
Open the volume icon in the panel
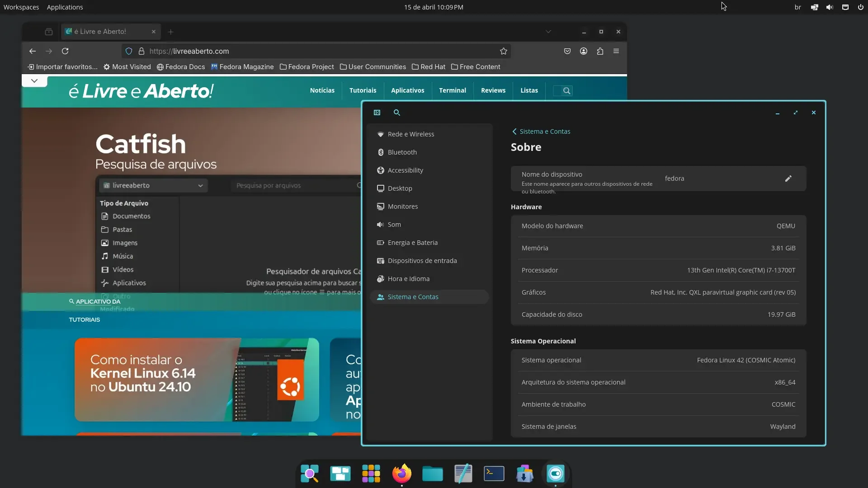point(830,7)
